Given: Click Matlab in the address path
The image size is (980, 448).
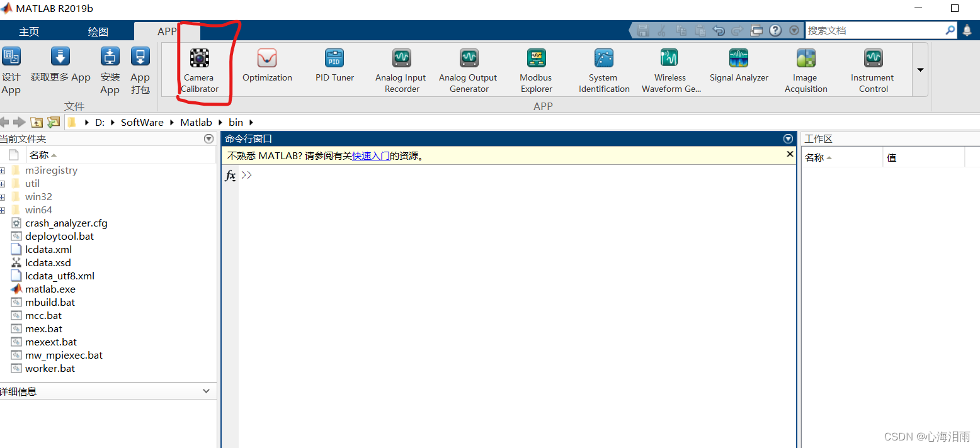Looking at the screenshot, I should pyautogui.click(x=197, y=122).
